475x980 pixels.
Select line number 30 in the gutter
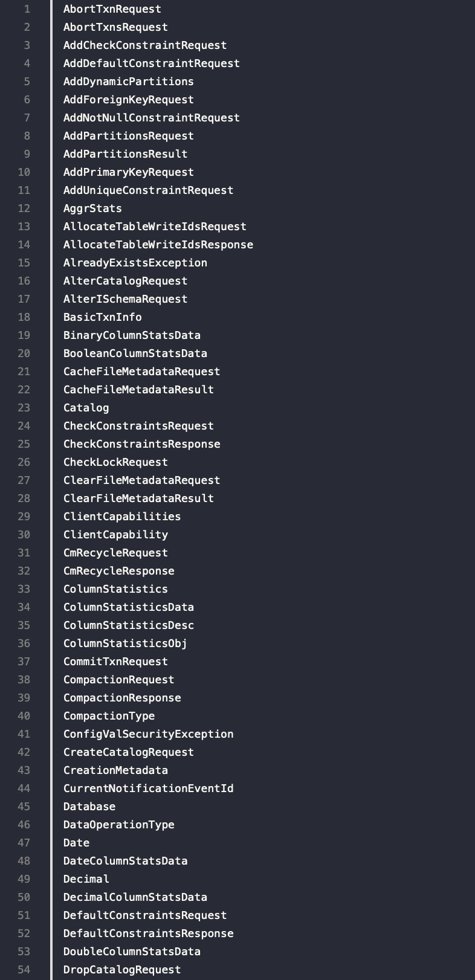coord(24,535)
